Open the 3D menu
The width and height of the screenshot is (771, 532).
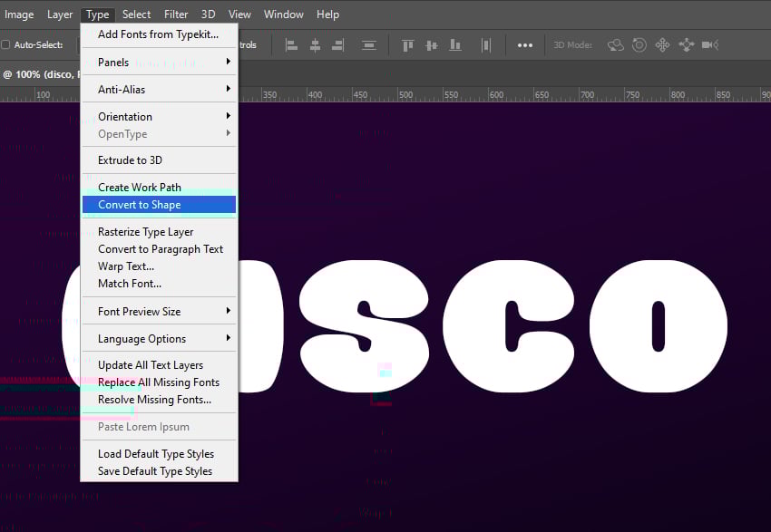click(208, 15)
